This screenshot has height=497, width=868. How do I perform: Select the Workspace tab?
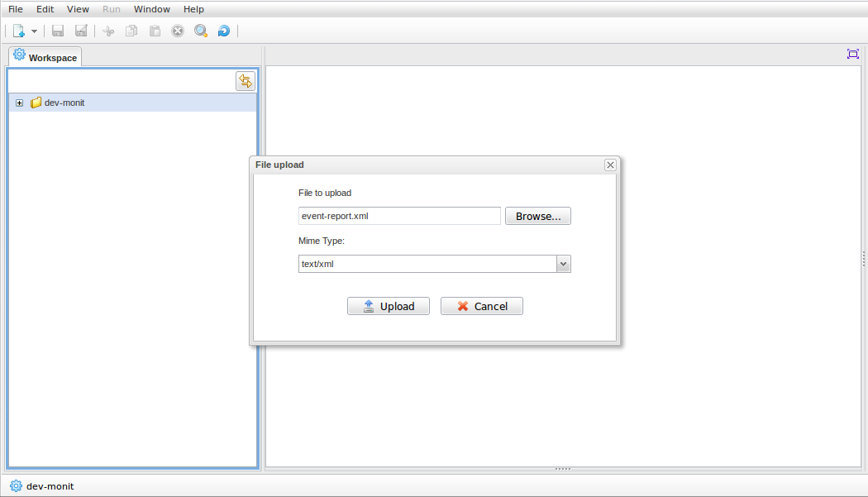[x=45, y=56]
